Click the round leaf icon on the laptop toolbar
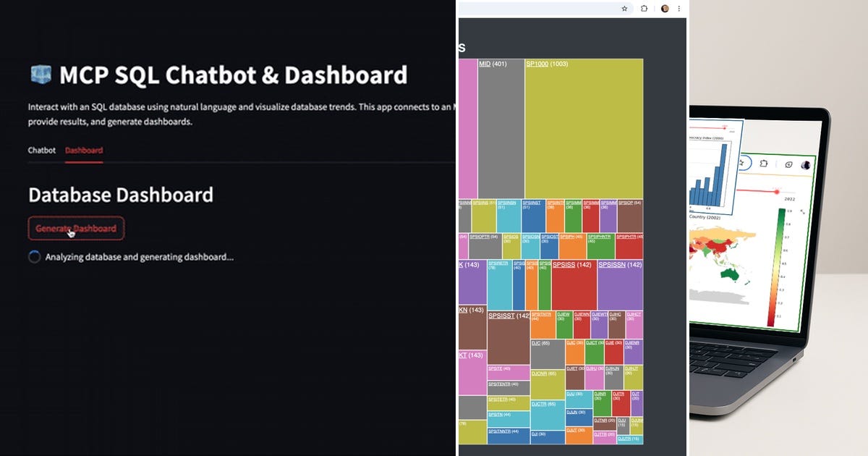Viewport: 868px width, 456px height. [x=788, y=165]
